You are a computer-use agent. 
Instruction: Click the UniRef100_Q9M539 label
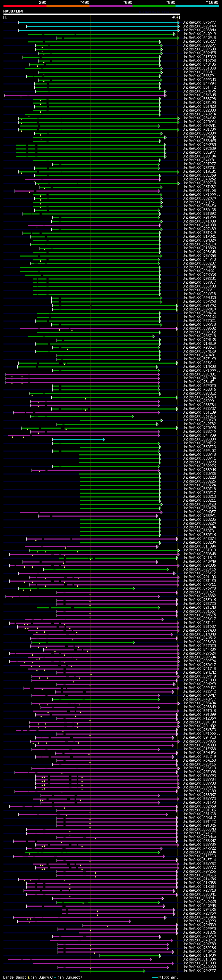(199, 925)
